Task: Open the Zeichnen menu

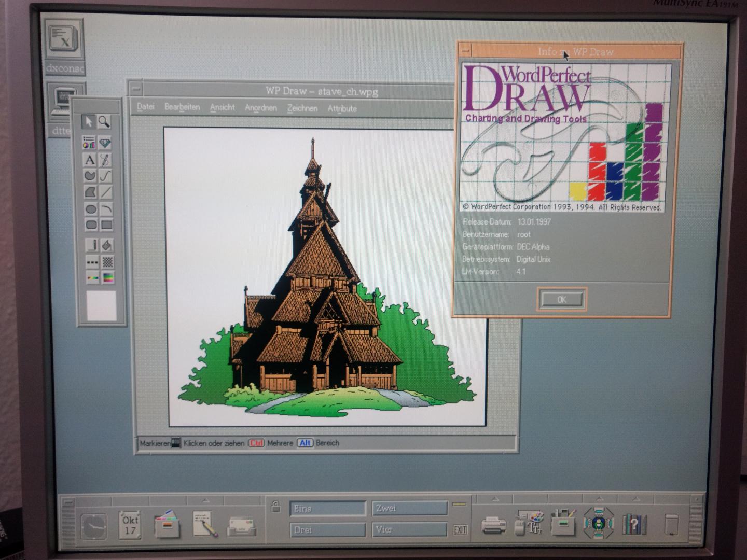Action: pos(302,108)
